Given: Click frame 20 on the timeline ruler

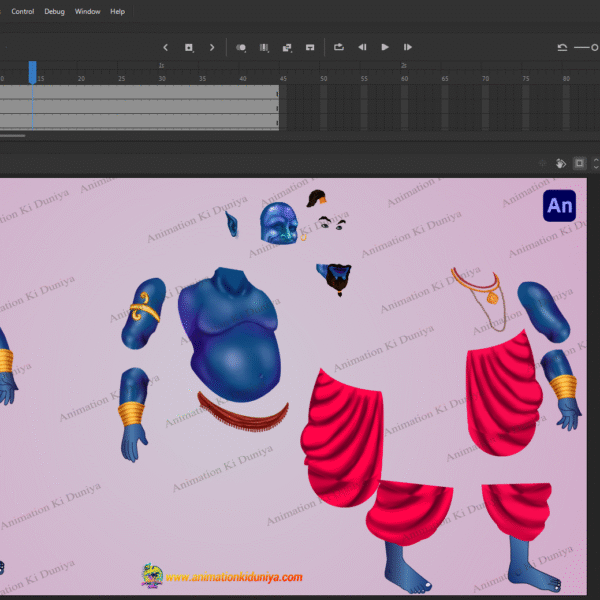Looking at the screenshot, I should point(81,78).
